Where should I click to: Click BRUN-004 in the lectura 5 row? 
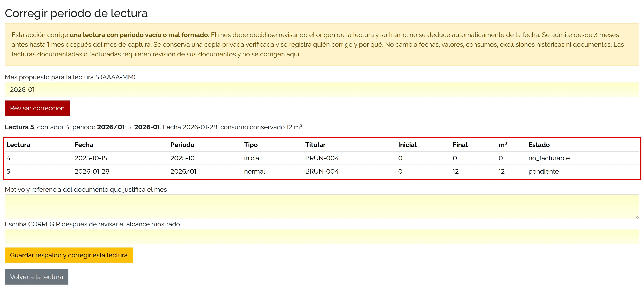point(322,171)
